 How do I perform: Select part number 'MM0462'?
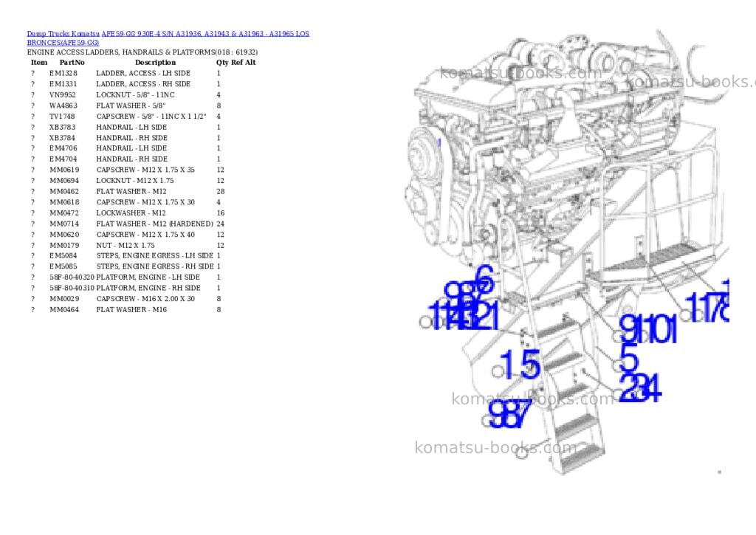tap(64, 191)
